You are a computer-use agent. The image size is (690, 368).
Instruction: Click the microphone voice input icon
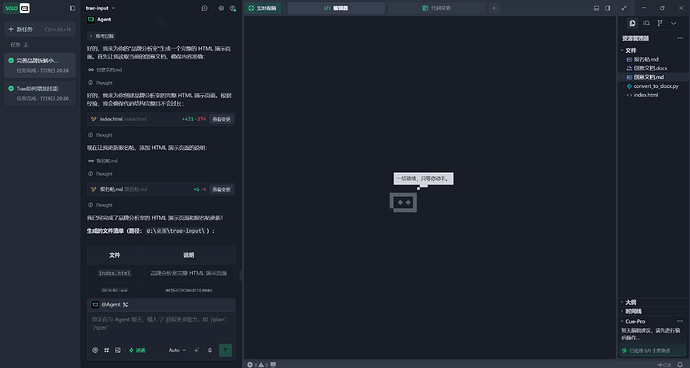pyautogui.click(x=210, y=350)
